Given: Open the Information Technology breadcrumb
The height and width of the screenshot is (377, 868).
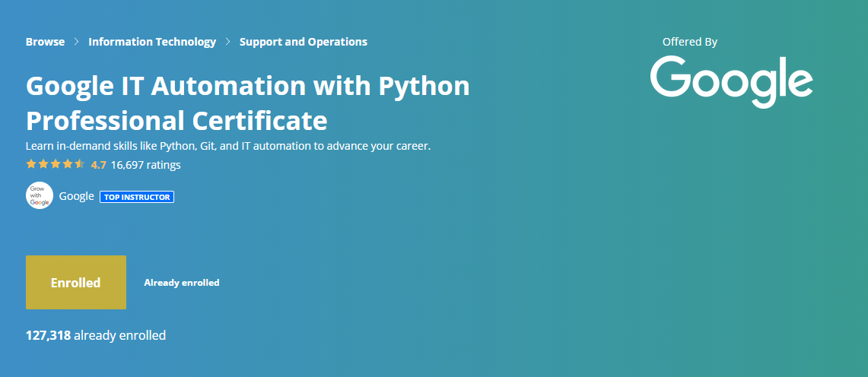Looking at the screenshot, I should (152, 42).
